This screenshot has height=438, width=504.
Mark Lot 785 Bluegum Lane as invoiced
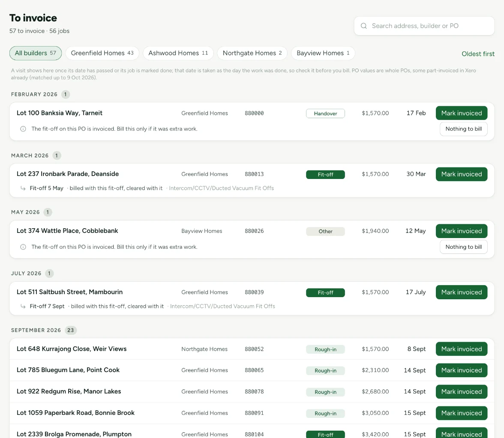(x=462, y=370)
